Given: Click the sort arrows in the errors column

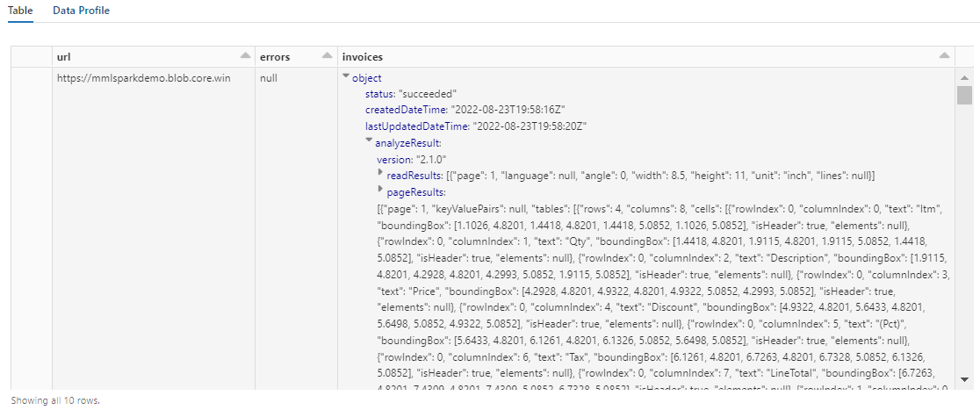Looking at the screenshot, I should (327, 57).
